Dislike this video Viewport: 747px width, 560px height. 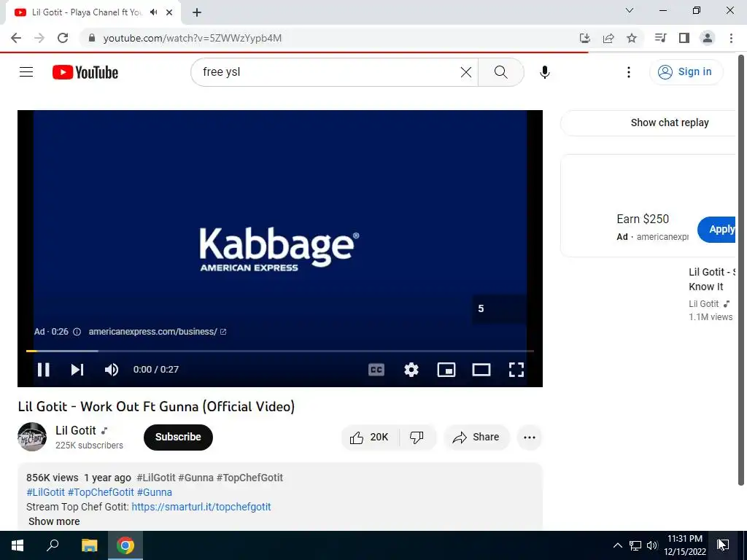pos(417,437)
